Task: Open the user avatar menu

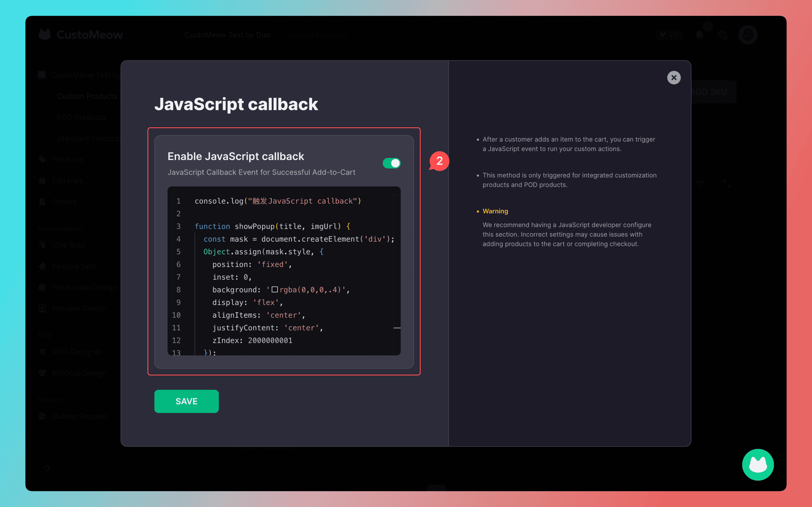Action: (748, 35)
